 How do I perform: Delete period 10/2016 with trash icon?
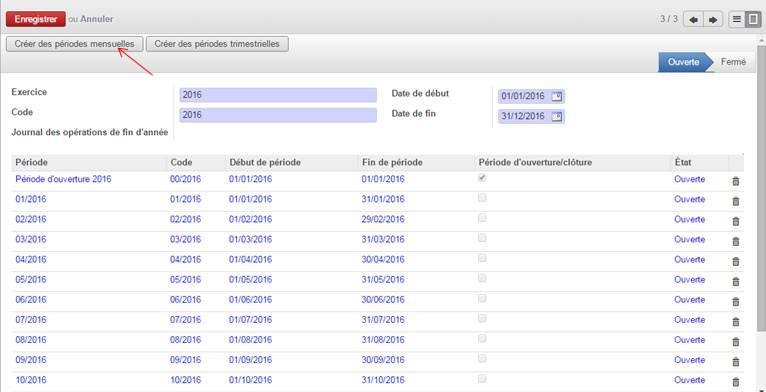736,382
